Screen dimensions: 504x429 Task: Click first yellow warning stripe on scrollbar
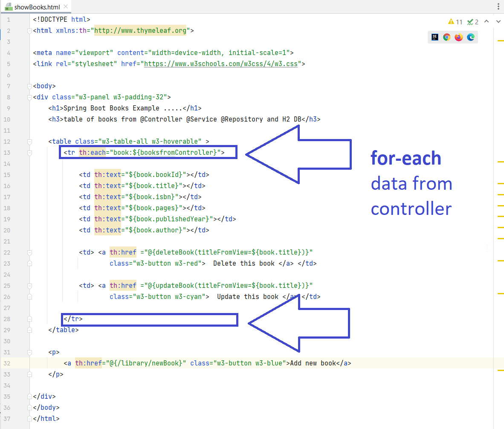coord(501,41)
